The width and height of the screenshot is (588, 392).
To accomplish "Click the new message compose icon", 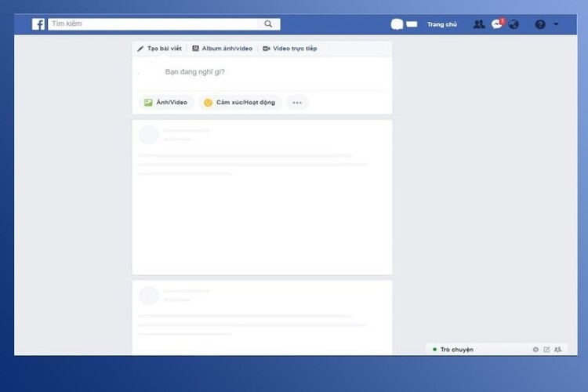I will tap(546, 350).
